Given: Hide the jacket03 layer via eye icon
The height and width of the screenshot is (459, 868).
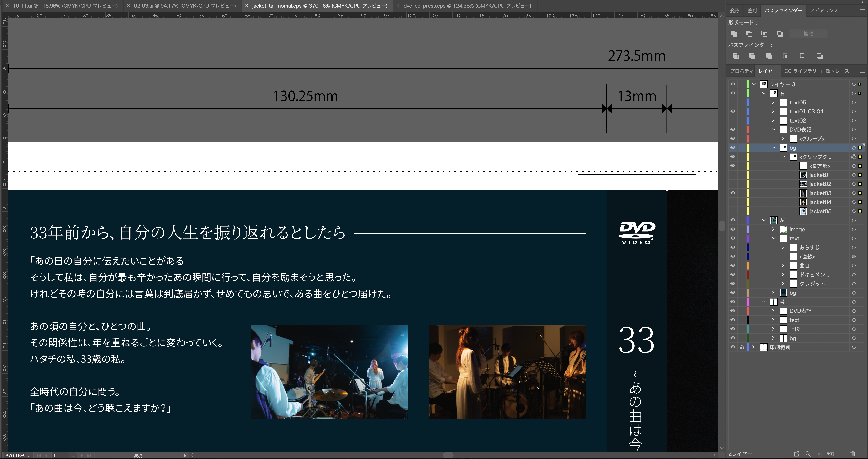Looking at the screenshot, I should [733, 193].
